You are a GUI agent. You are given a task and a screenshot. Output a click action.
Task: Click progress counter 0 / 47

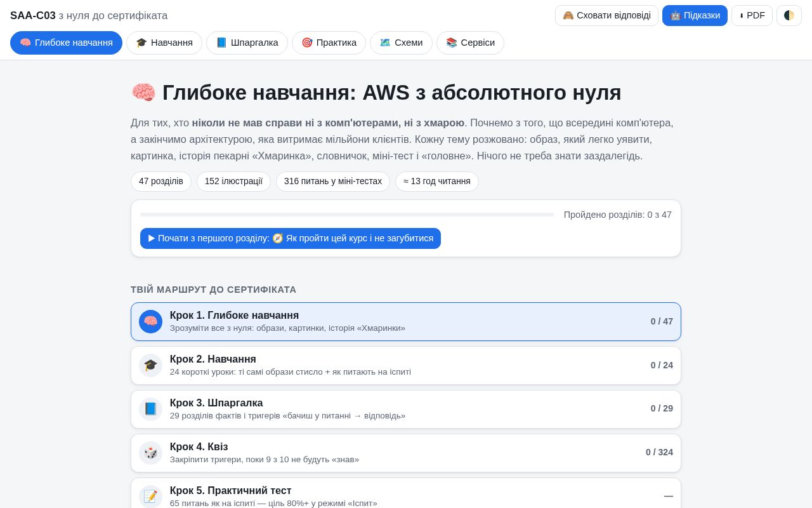point(662,321)
